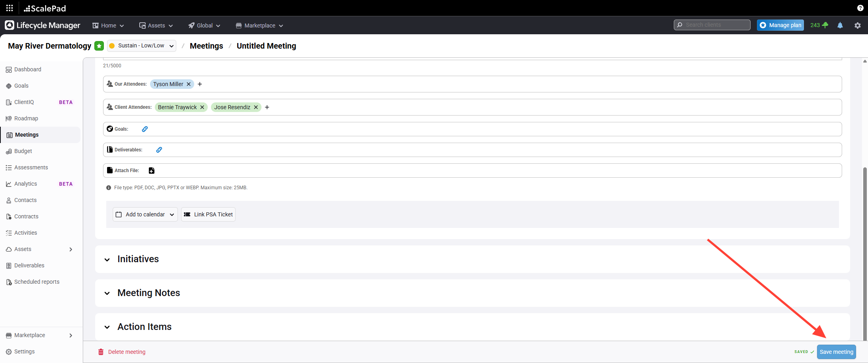Open the notifications bell
Viewport: 868px width, 363px height.
840,25
